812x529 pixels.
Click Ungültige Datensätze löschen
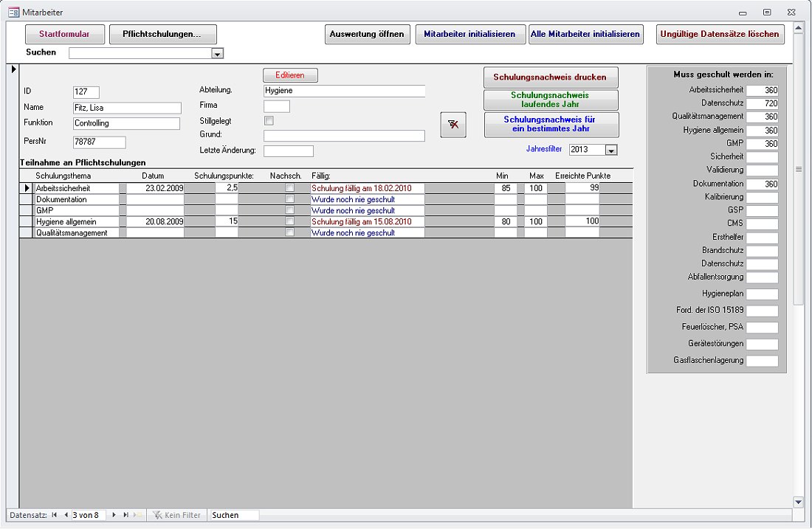coord(720,34)
